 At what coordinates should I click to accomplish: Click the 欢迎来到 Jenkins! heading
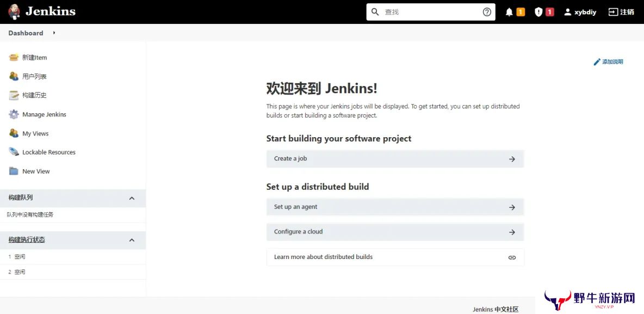(321, 88)
